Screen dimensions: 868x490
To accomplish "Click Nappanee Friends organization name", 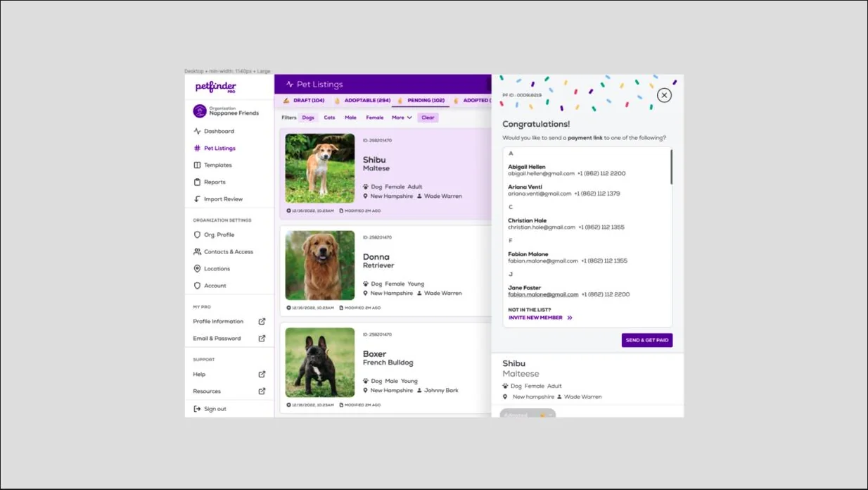I will (x=234, y=113).
